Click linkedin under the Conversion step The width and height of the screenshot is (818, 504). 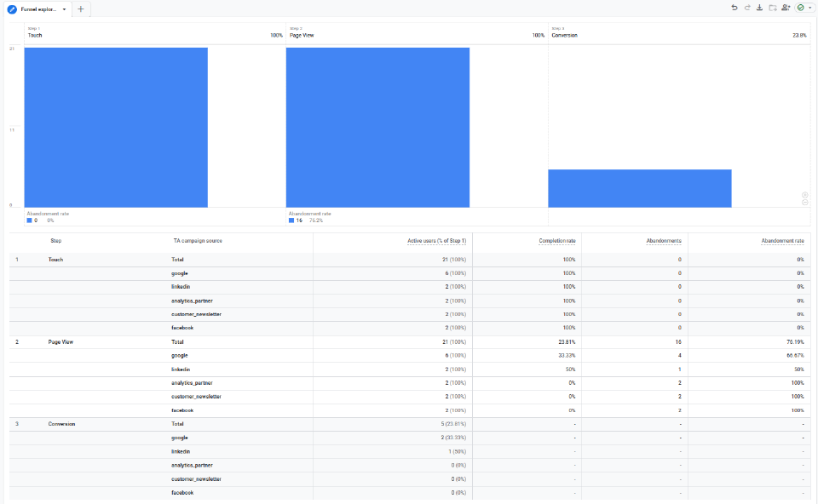181,451
